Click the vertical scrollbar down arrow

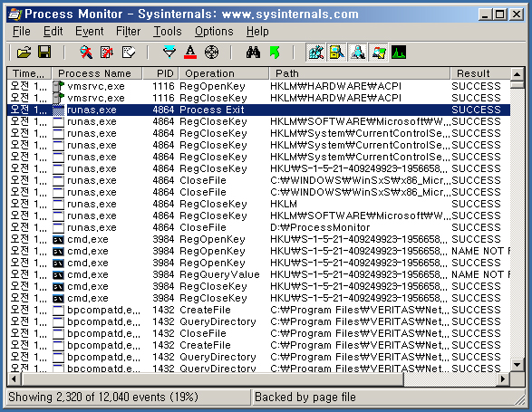click(x=517, y=365)
